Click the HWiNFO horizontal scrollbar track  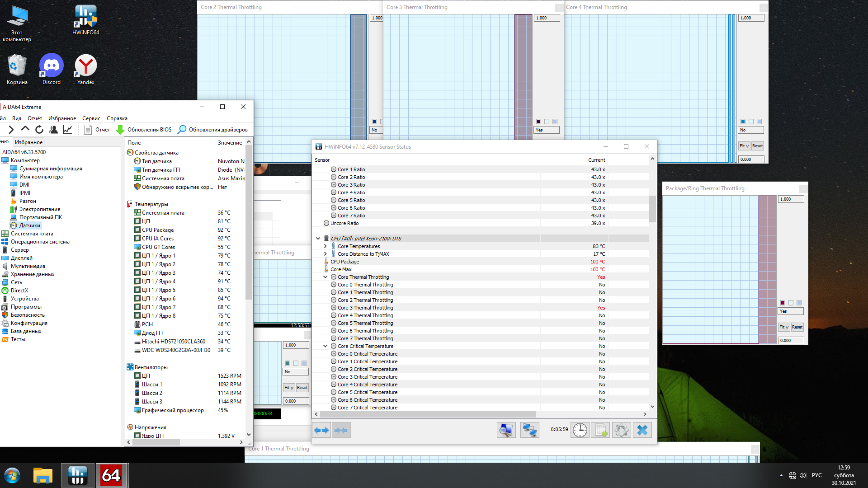click(x=588, y=414)
